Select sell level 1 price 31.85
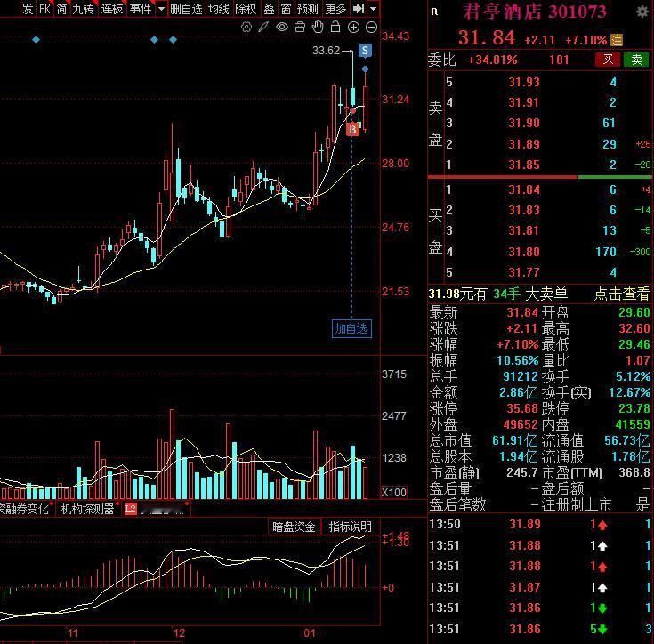Viewport: 654px width, 644px height. (524, 165)
